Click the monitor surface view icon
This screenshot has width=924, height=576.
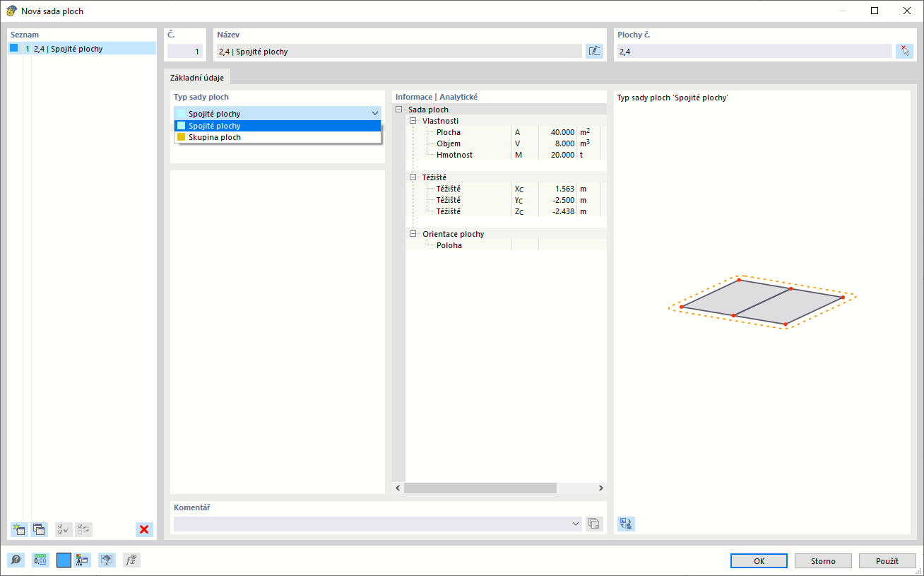[x=107, y=560]
